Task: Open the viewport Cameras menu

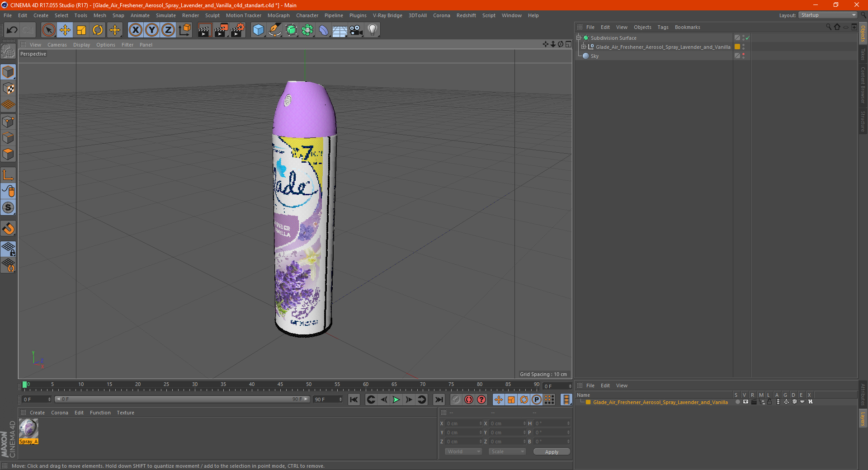Action: click(57, 45)
